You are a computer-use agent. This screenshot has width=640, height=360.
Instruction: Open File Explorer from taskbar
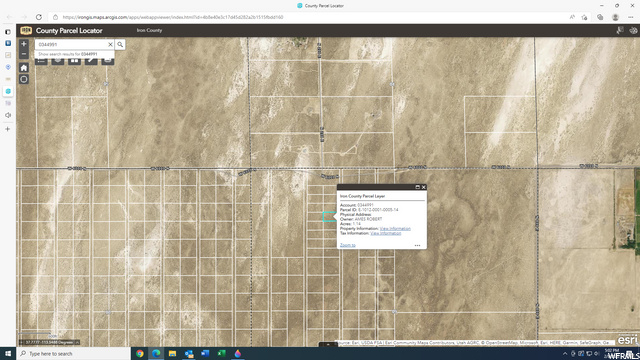click(172, 353)
